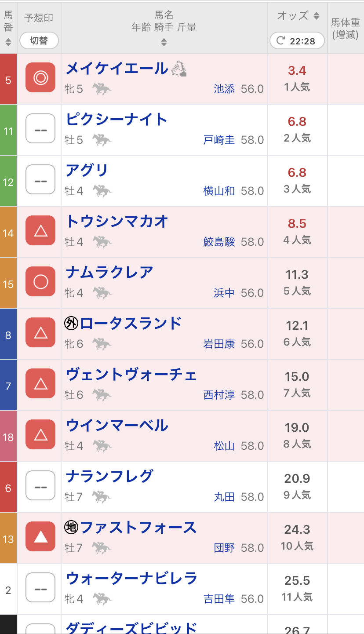Toggle the double-circle mark for メイケイエール
Viewport: 364px width, 634px height.
tap(40, 78)
